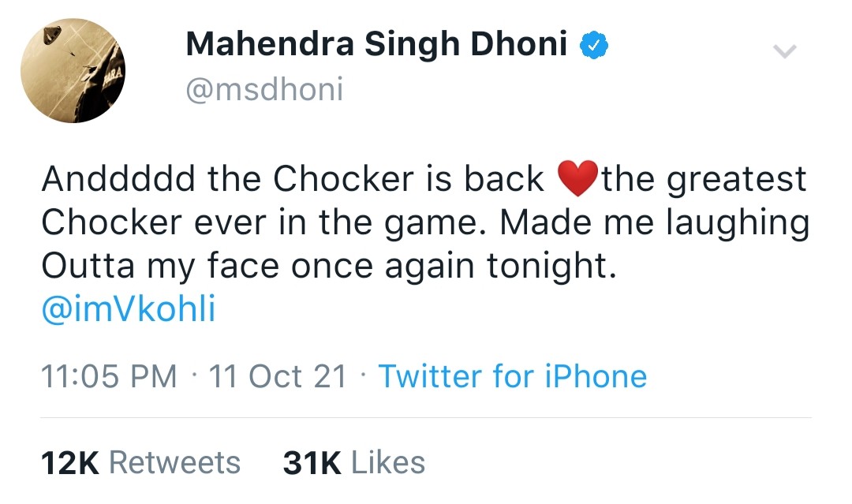Click the blue verified badge
The image size is (852, 504).
tap(594, 46)
